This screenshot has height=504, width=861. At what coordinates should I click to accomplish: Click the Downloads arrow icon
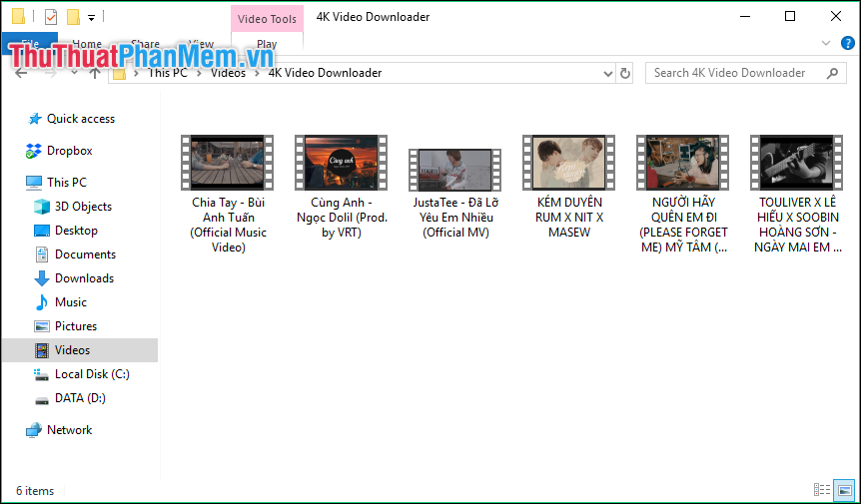click(x=42, y=278)
